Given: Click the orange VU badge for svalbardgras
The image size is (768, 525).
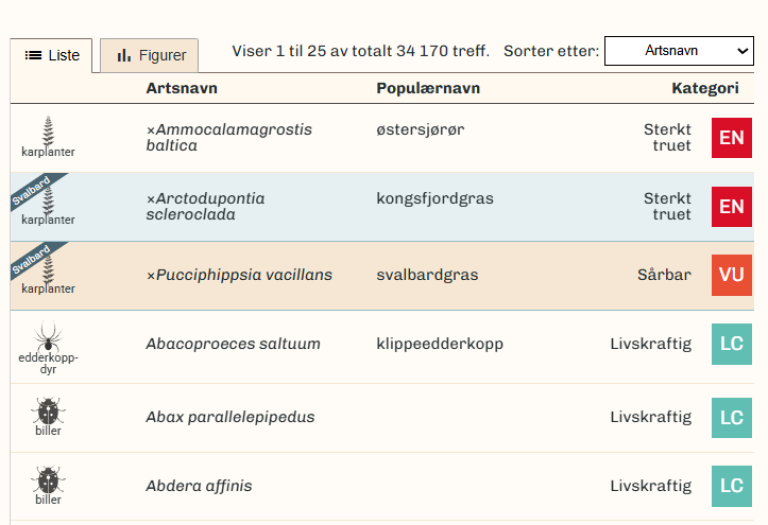Looking at the screenshot, I should (x=732, y=275).
